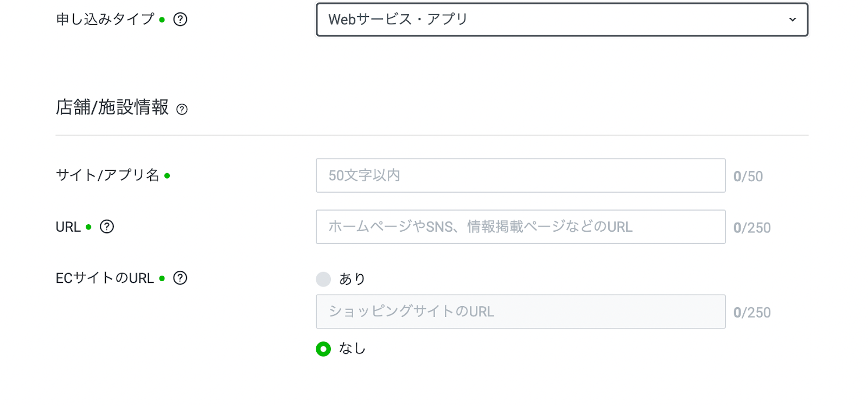This screenshot has height=406, width=868.
Task: Click the Webサービス・アプリ text in dropdown
Action: tap(398, 20)
